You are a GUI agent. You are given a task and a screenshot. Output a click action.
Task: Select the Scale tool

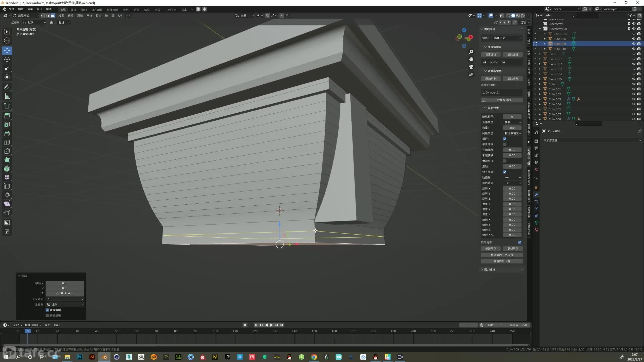pos(7,68)
